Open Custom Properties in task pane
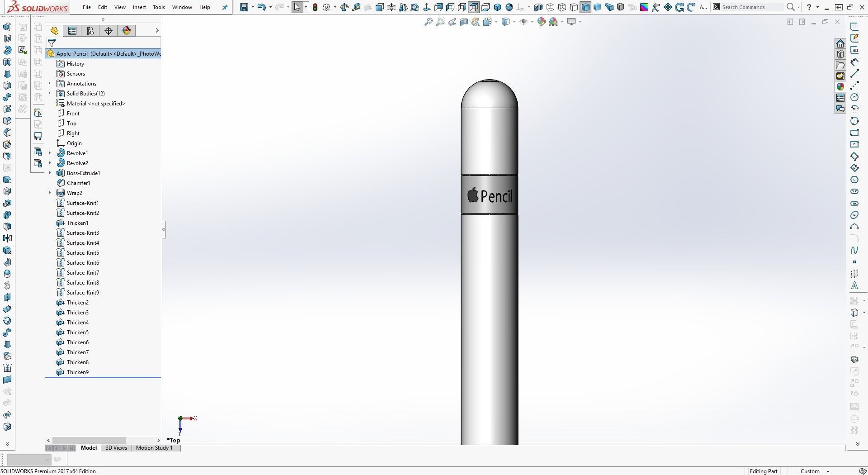The image size is (868, 475). click(x=840, y=98)
